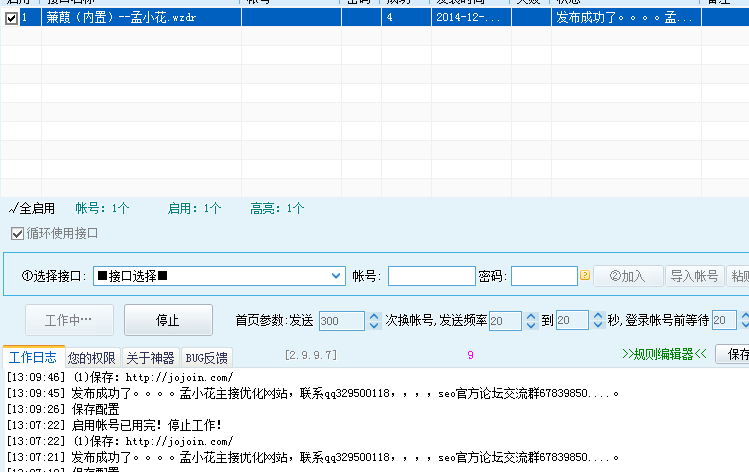Screen dimensions: 749x472
Task: Increase the 发送 count with up arrow
Action: 374,316
